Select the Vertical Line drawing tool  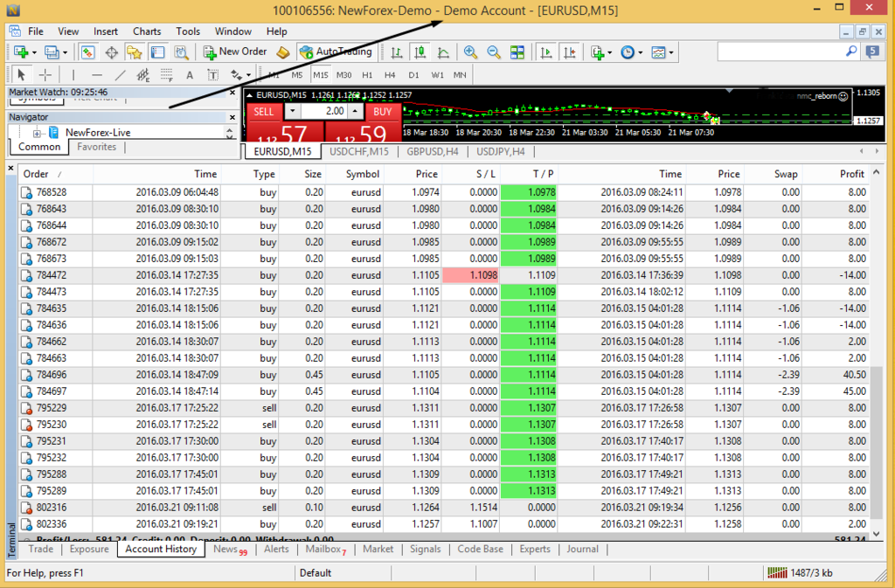tap(73, 75)
